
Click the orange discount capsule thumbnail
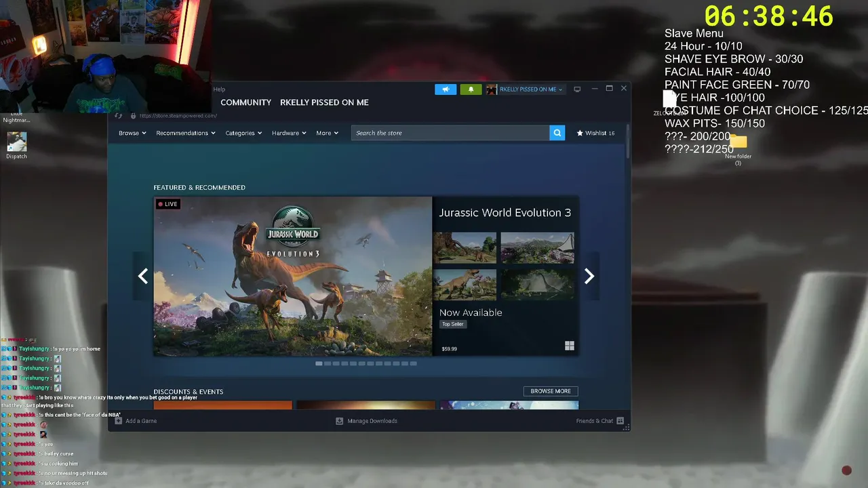[x=223, y=405]
